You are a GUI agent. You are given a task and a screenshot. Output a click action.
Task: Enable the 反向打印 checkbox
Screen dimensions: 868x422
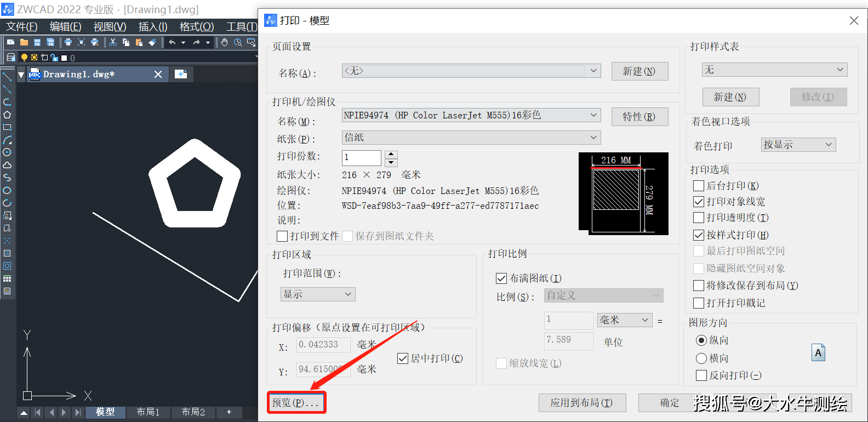coord(701,375)
